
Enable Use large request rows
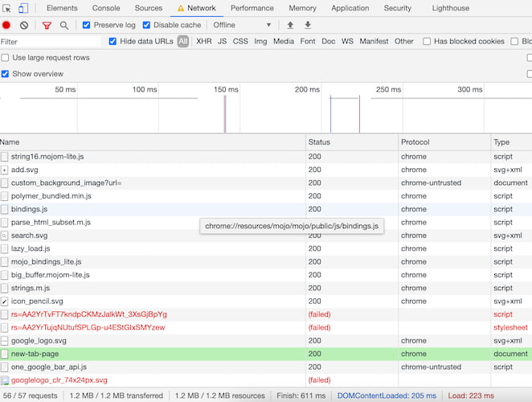(5, 58)
